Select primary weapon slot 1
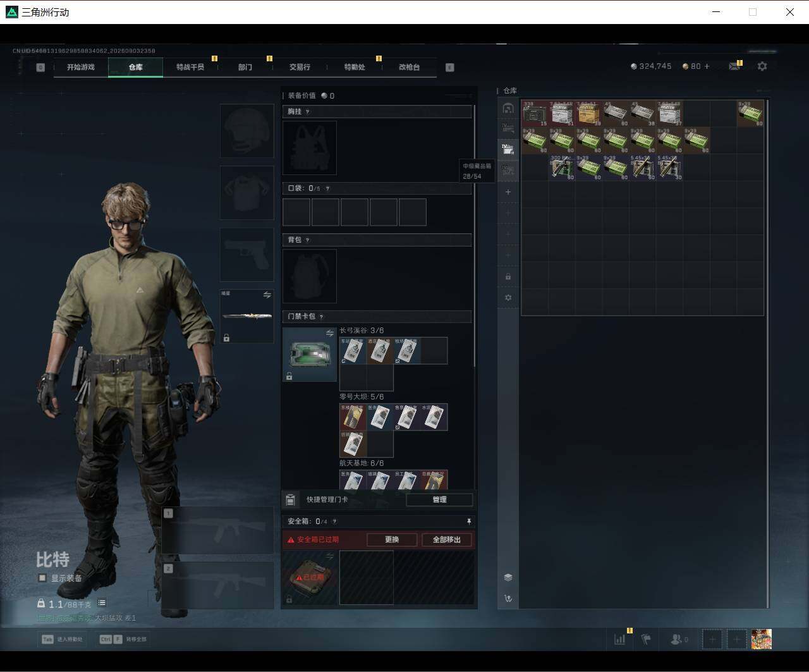This screenshot has width=809, height=672. point(217,530)
